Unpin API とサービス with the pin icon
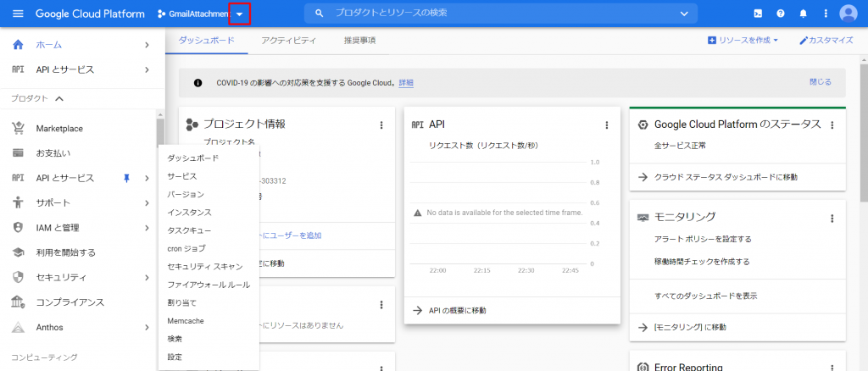The height and width of the screenshot is (371, 868). (x=127, y=178)
